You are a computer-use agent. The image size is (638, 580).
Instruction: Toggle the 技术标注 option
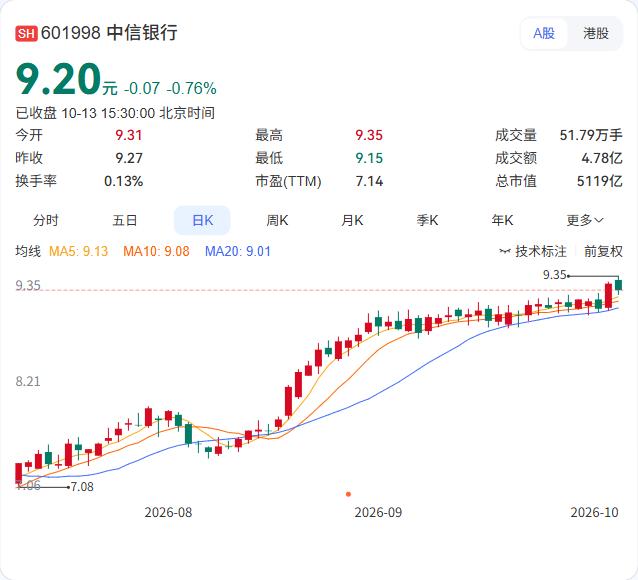click(x=533, y=251)
